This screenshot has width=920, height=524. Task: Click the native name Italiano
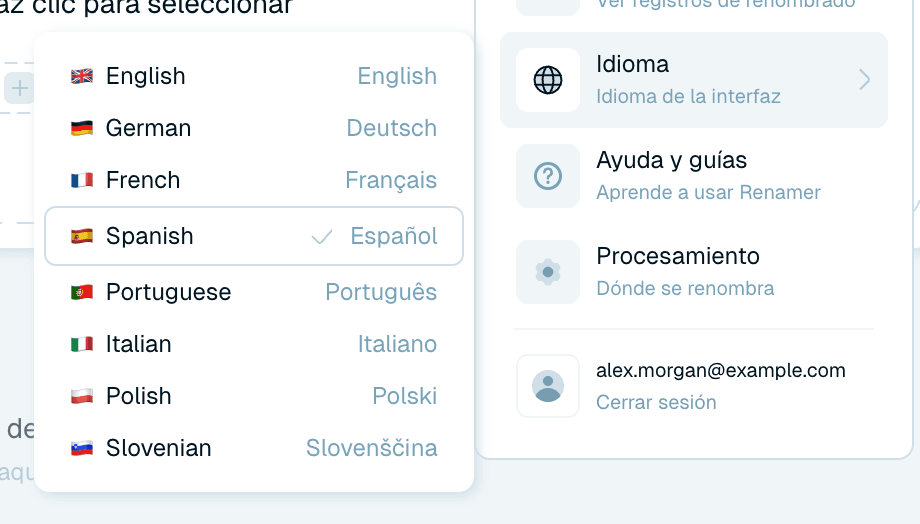coord(397,344)
